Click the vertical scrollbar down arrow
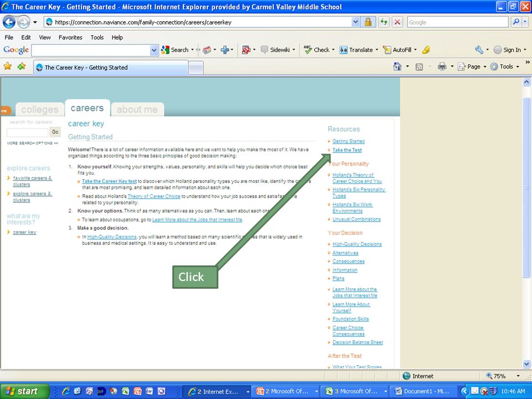The image size is (532, 399). point(526,364)
